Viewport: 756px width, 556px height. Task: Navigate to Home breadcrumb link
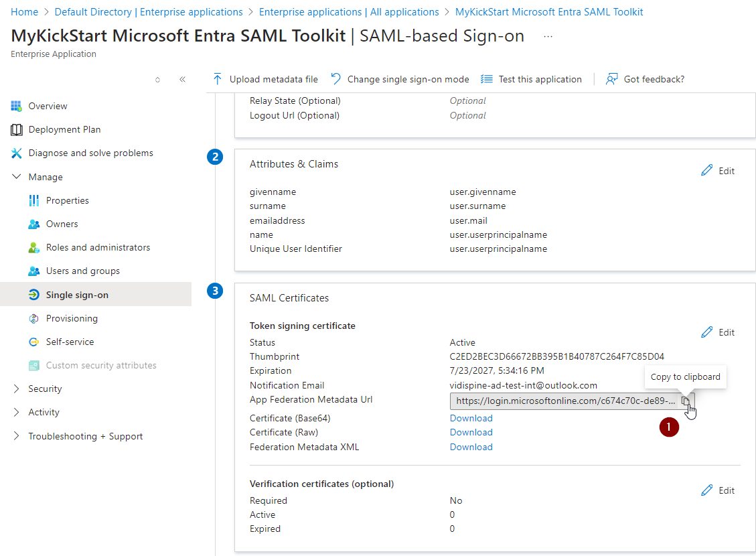(x=24, y=12)
